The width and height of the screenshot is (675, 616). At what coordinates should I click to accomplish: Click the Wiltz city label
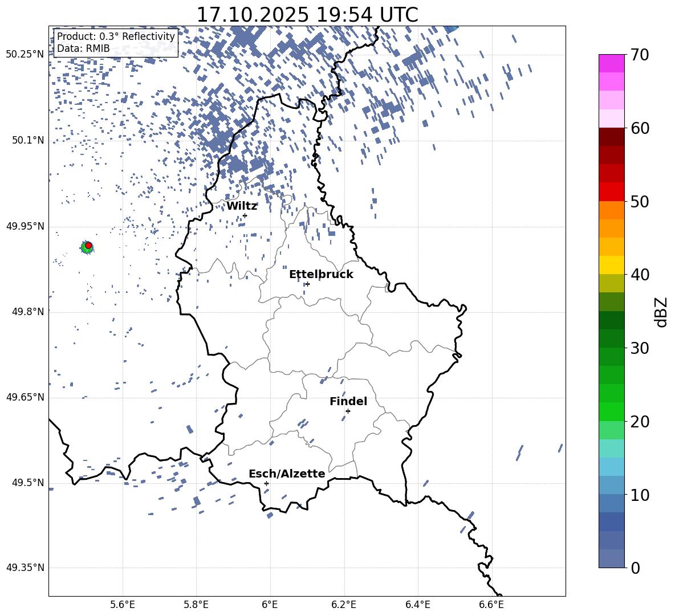point(242,206)
